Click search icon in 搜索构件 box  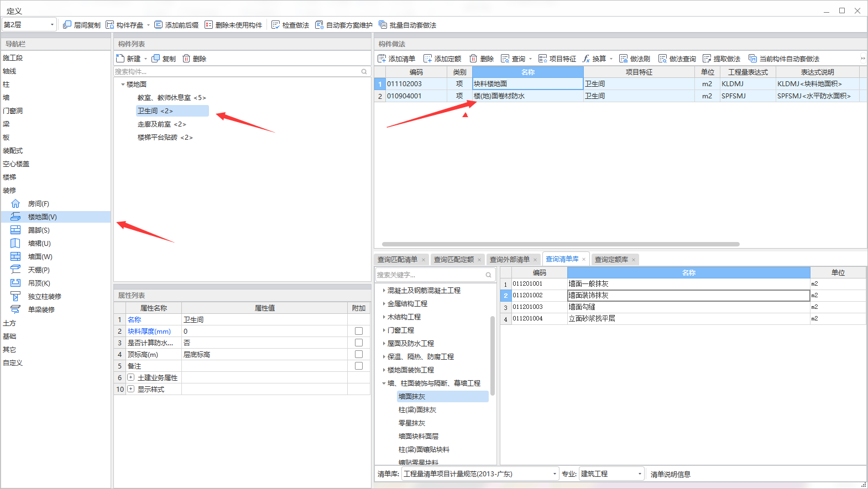[x=364, y=72]
